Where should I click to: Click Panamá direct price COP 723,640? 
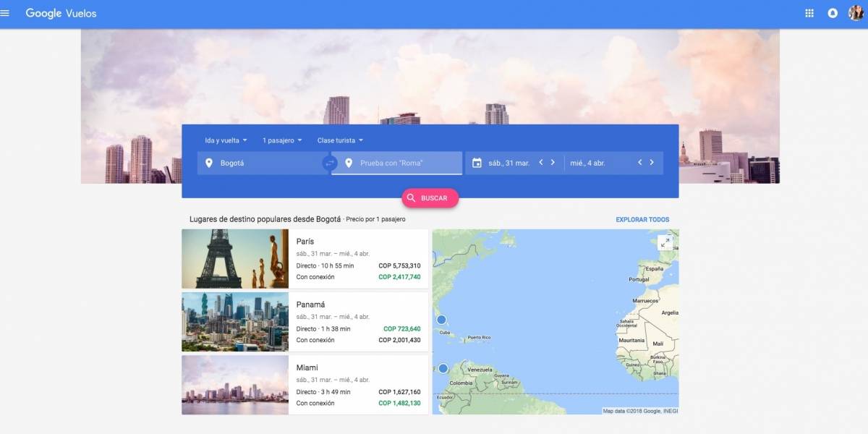pos(402,329)
